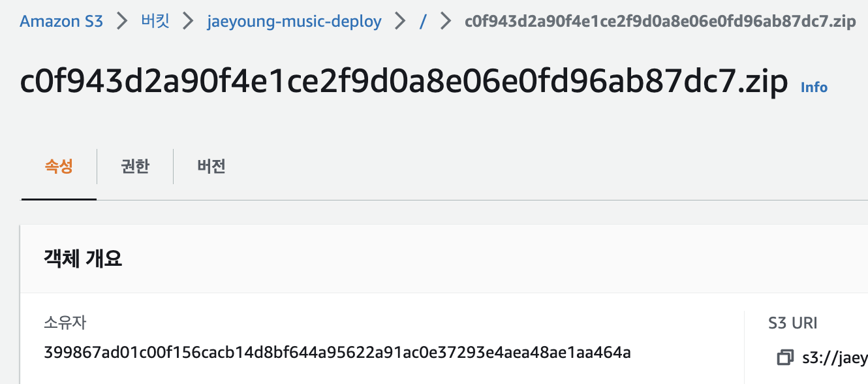This screenshot has height=384, width=868.
Task: Click the chevron following jaeyoung-music-deploy
Action: pos(400,21)
